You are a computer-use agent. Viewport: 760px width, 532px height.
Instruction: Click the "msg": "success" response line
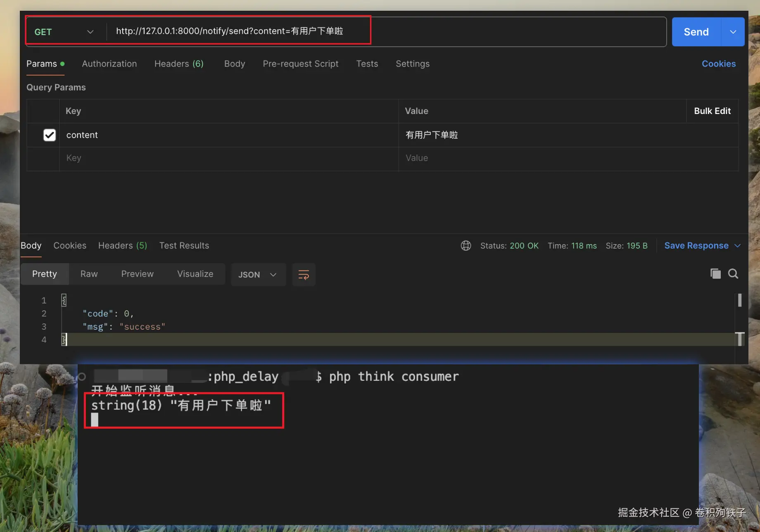pyautogui.click(x=124, y=327)
